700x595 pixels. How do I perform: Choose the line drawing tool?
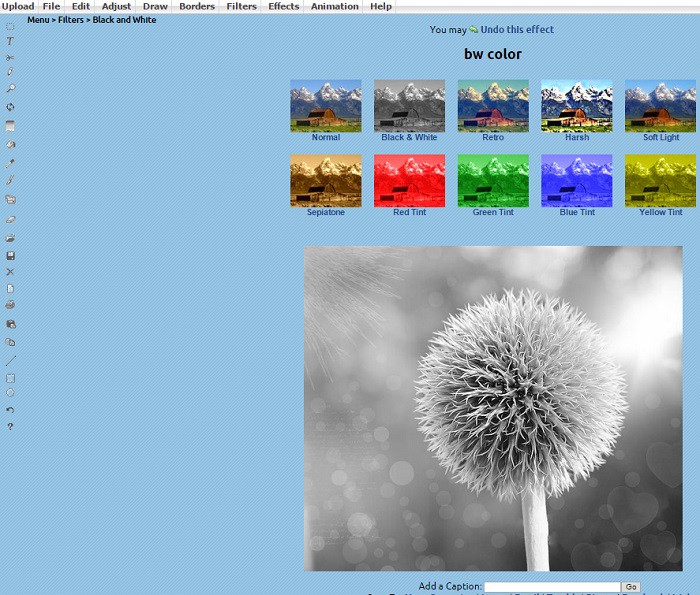click(x=10, y=360)
